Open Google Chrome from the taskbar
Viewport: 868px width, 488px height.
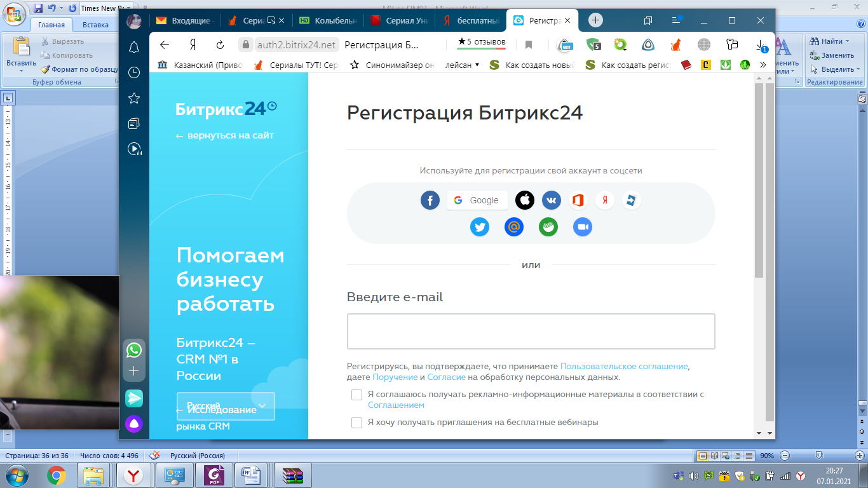[57, 475]
